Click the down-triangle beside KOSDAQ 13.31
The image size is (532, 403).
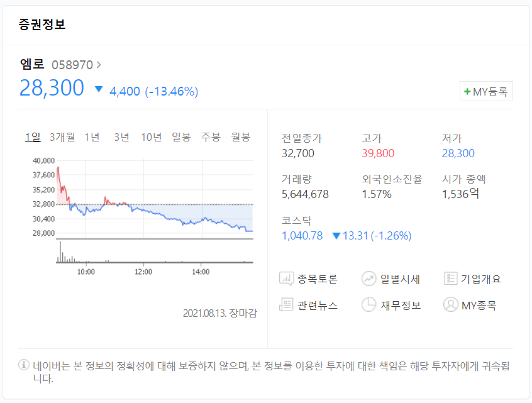[336, 236]
